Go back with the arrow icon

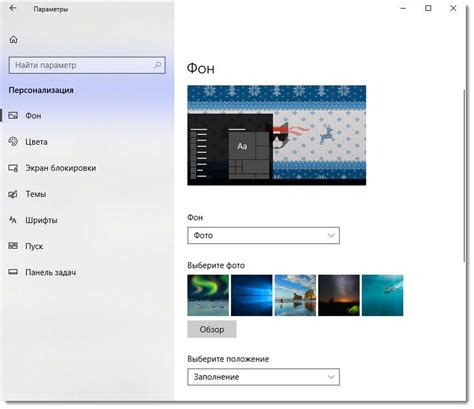click(13, 8)
